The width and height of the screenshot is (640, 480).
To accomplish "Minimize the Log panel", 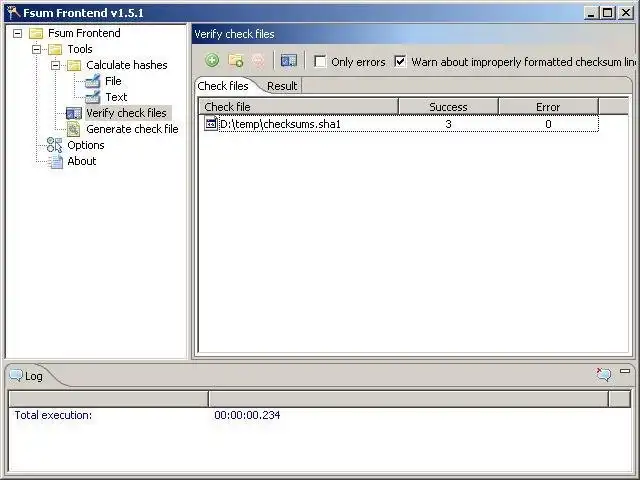I will (625, 371).
